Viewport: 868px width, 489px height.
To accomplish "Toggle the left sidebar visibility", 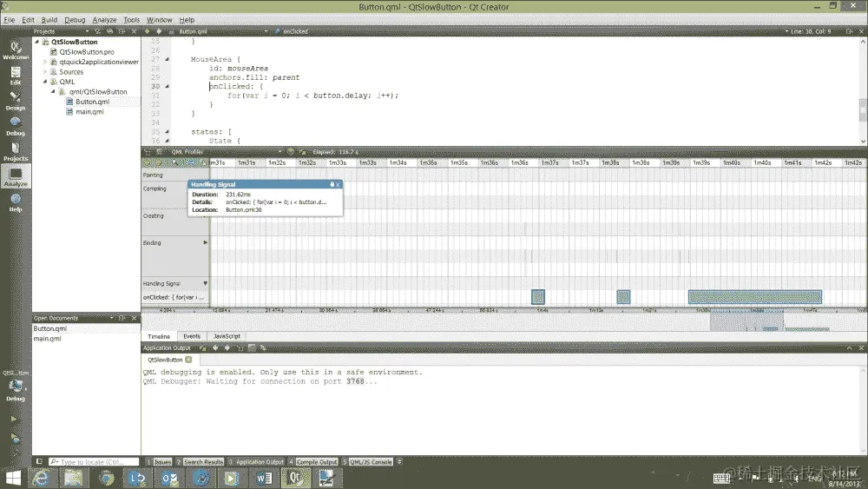I will [39, 461].
